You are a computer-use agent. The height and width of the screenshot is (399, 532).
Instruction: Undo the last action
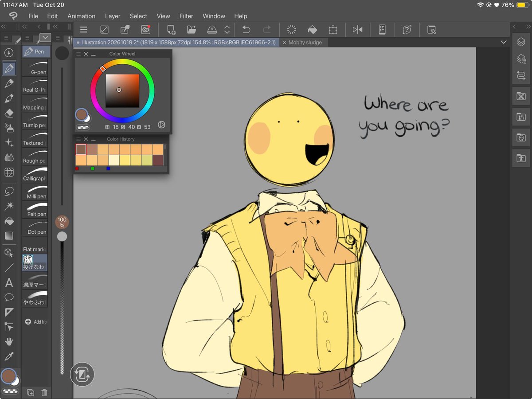point(246,30)
